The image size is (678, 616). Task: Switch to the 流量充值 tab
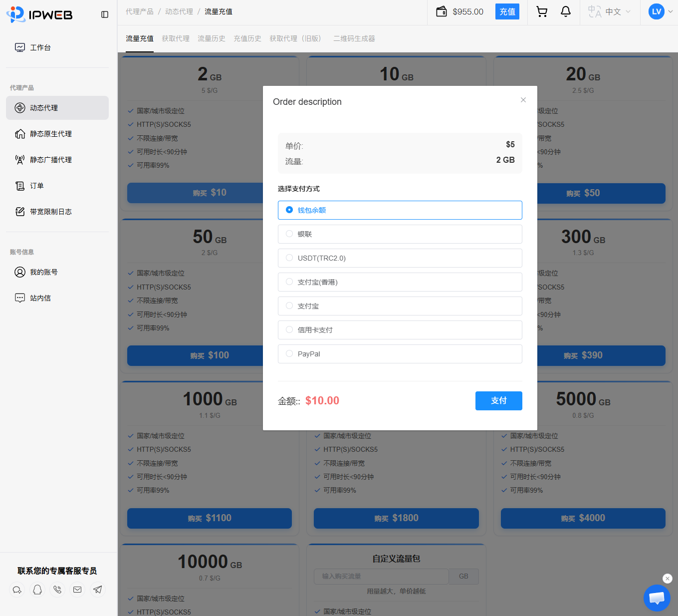140,38
